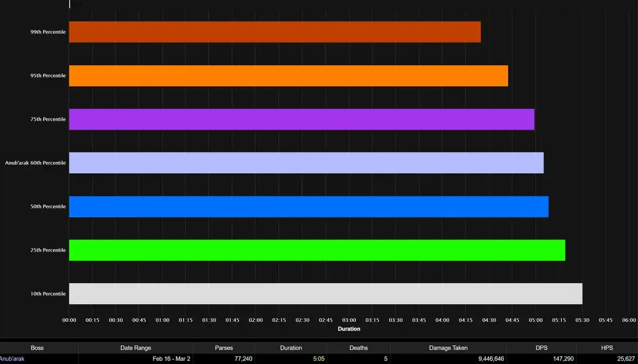
Task: Sort by the Duration table column header
Action: pyautogui.click(x=291, y=348)
